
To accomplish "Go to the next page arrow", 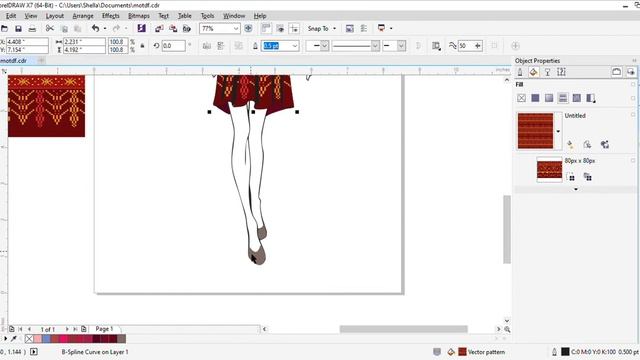I will point(67,329).
